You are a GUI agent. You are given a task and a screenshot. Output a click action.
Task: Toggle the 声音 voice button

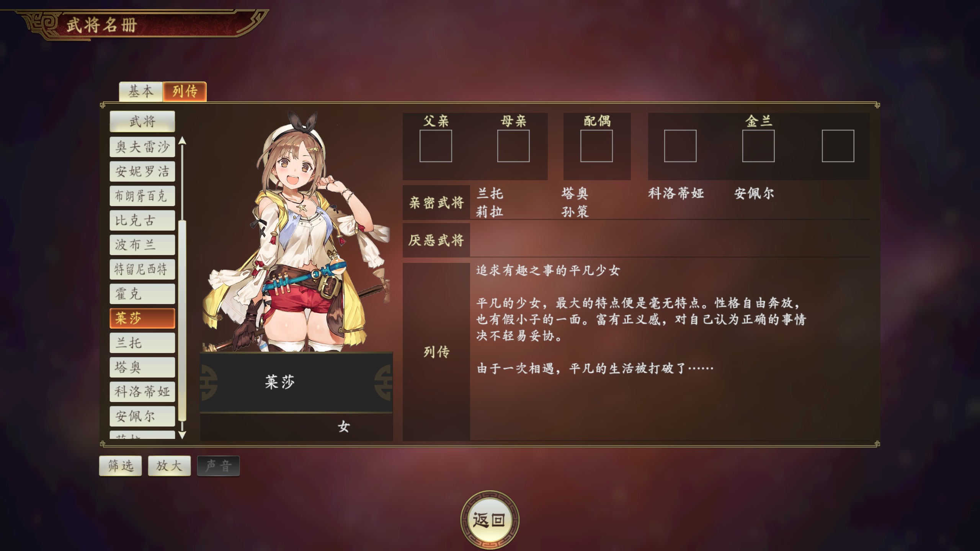tap(218, 466)
